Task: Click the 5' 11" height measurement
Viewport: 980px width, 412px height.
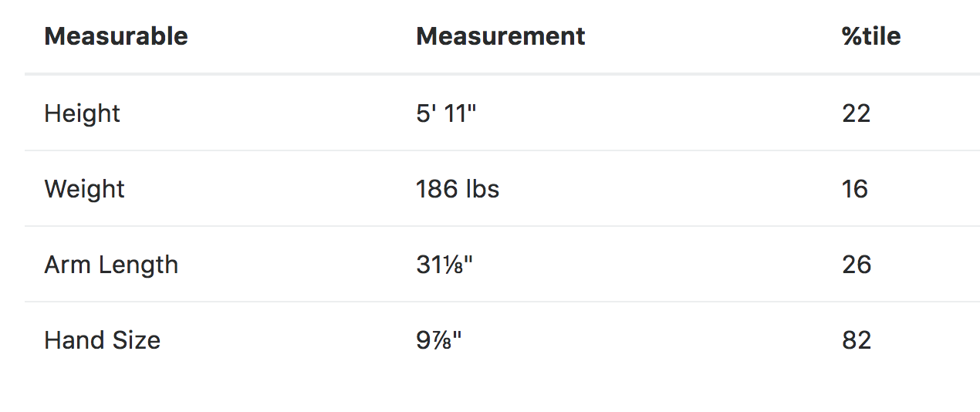Action: click(446, 113)
